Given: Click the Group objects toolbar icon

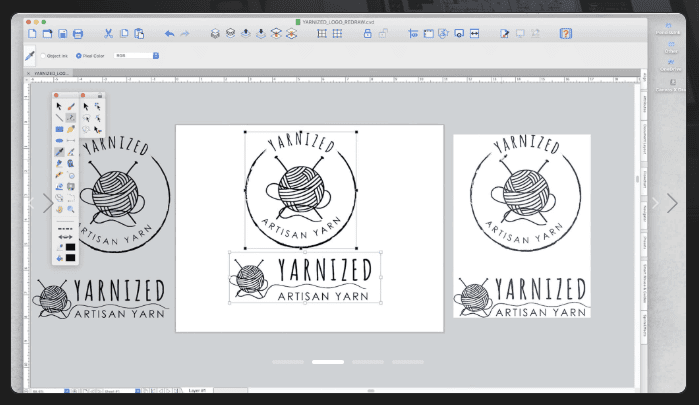Looking at the screenshot, I should (215, 34).
